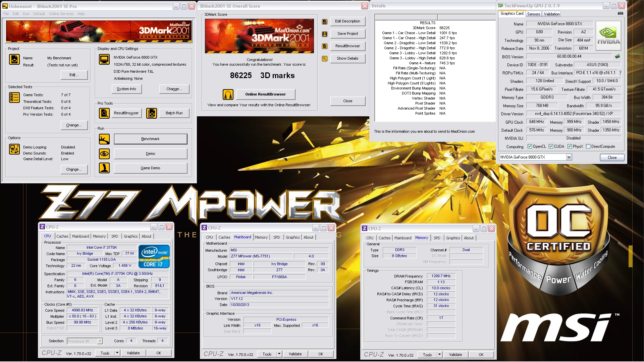Switch to the Validation tab in GPU-Z
This screenshot has height=362, width=644.
[551, 14]
